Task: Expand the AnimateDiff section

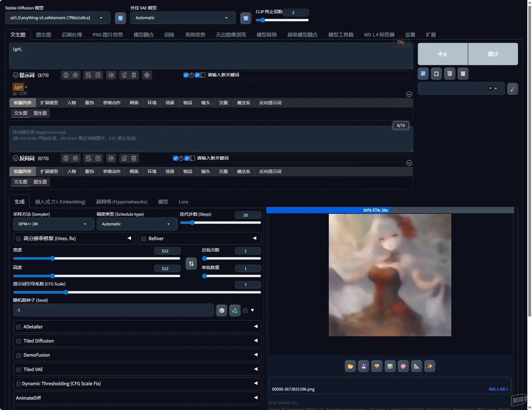Action: 137,398
